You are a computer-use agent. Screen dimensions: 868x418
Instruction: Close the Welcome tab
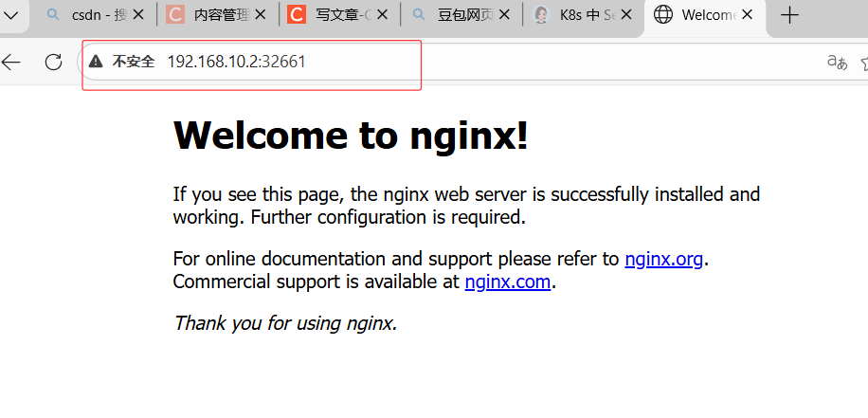[x=747, y=15]
